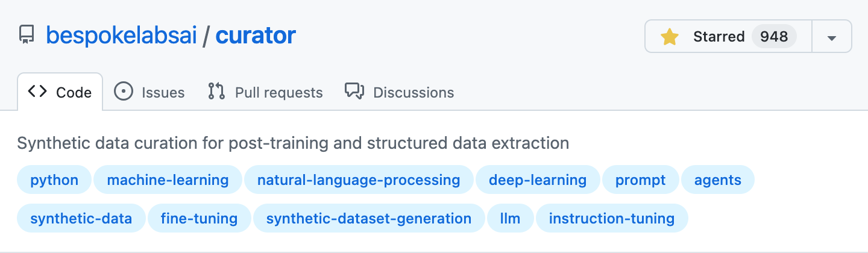Screen dimensions: 868x253
Task: Click the yellow star icon
Action: (670, 37)
